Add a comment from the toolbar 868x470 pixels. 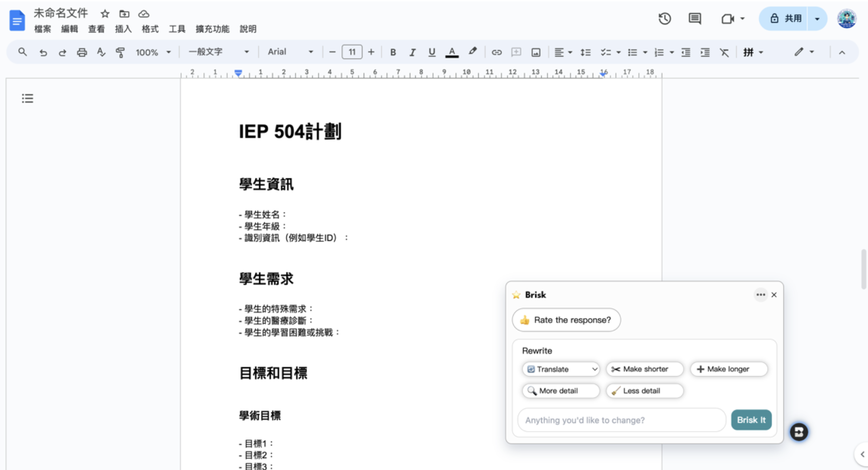[516, 52]
